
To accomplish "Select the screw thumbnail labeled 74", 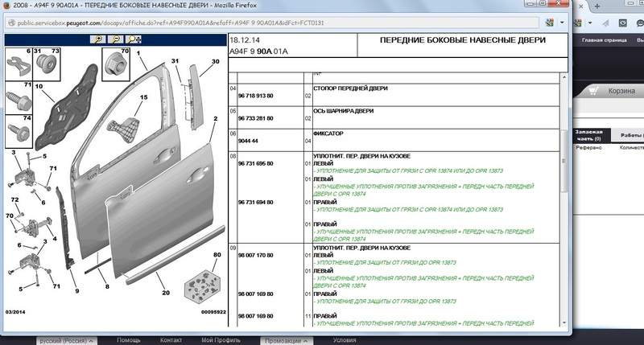I will click(19, 131).
